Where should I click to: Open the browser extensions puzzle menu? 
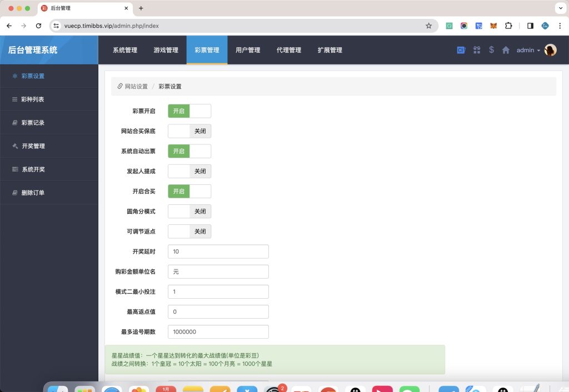(x=507, y=26)
